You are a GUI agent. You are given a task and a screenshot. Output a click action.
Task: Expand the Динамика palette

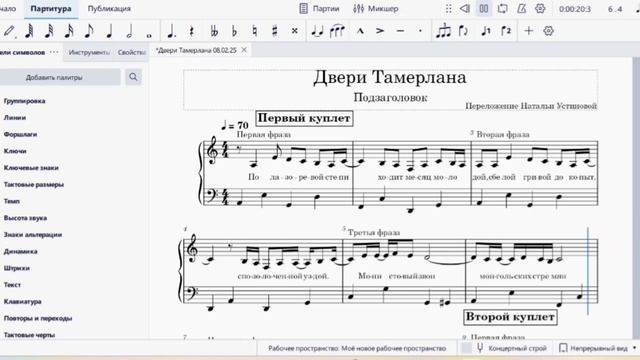tap(21, 251)
